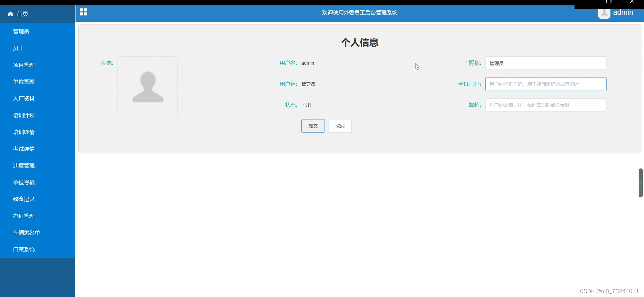The image size is (644, 297).
Task: Open 单位考核 menu entry
Action: tap(38, 182)
